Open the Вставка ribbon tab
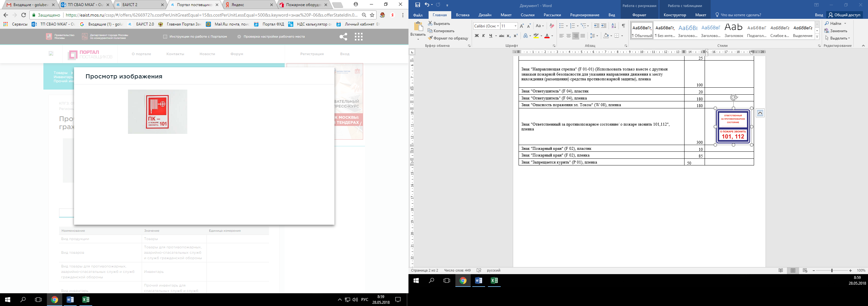Screen dimensions: 868x306 [463, 15]
